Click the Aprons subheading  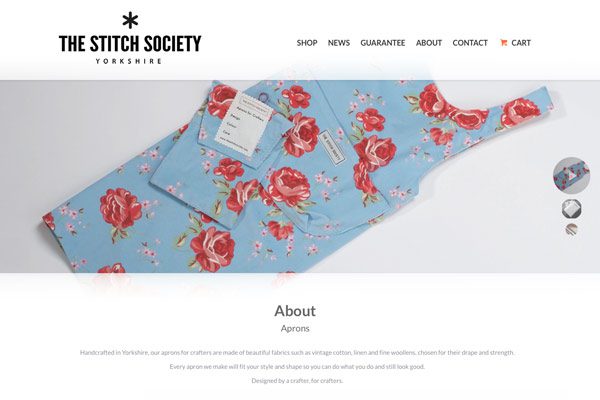295,328
